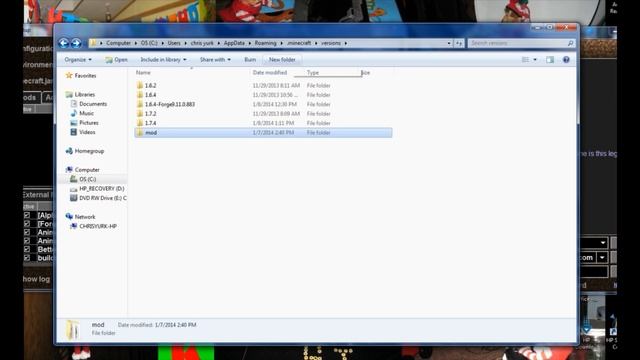
Task: Click the 1.6.4-Forge9.11.0.883 folder name
Action: tap(170, 104)
